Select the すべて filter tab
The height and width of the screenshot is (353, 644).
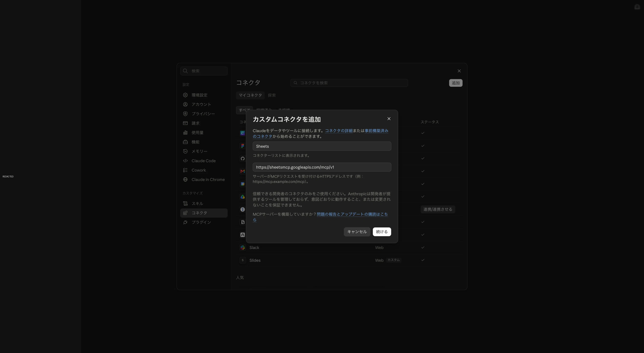tap(244, 110)
